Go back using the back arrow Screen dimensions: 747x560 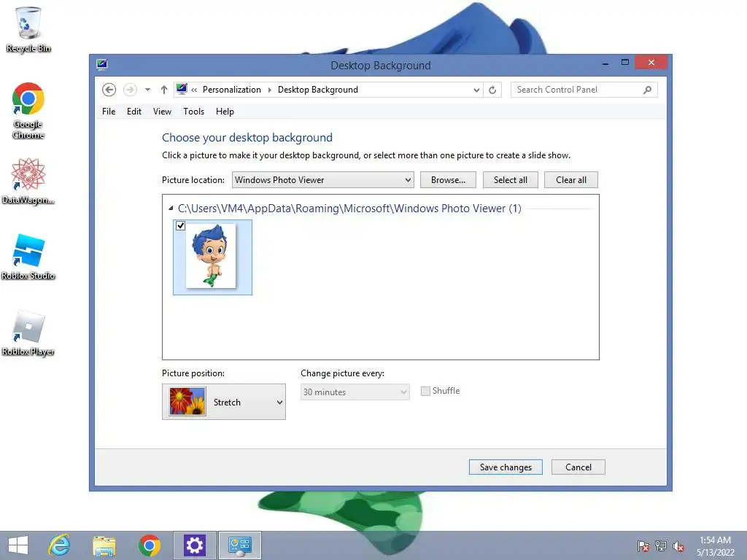coord(109,90)
